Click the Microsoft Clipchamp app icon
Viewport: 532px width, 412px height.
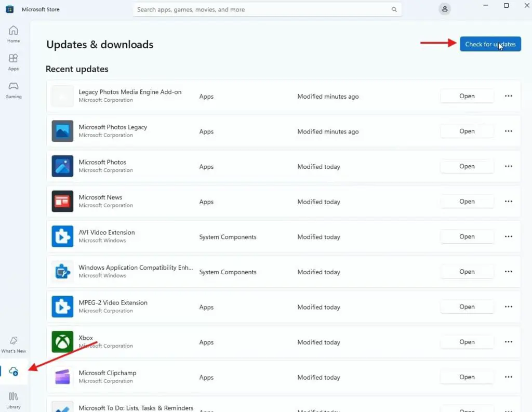pos(62,377)
